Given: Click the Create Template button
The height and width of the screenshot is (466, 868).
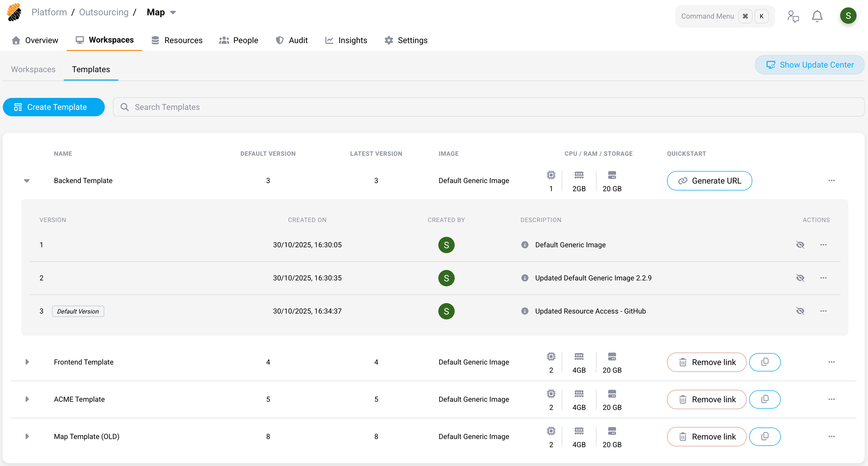Looking at the screenshot, I should click(x=54, y=107).
